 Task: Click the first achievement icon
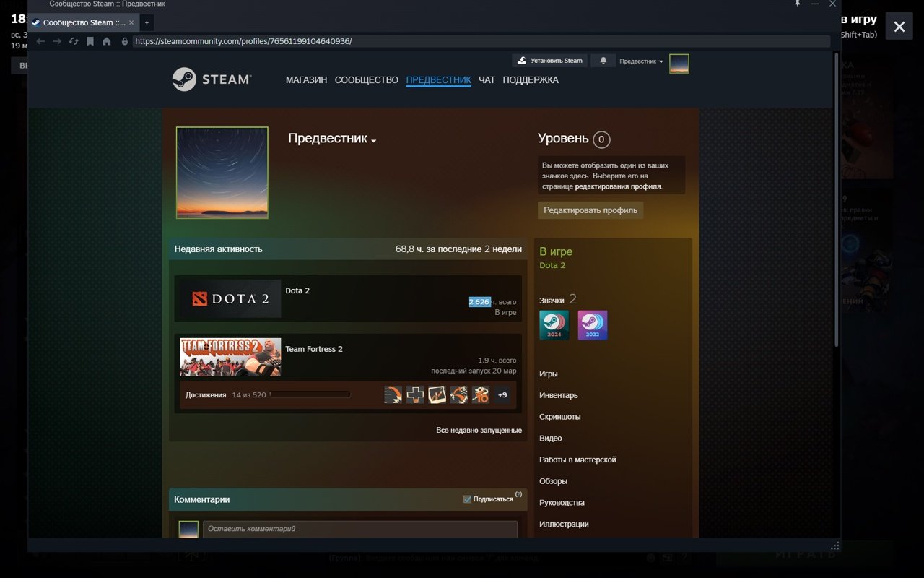[393, 394]
